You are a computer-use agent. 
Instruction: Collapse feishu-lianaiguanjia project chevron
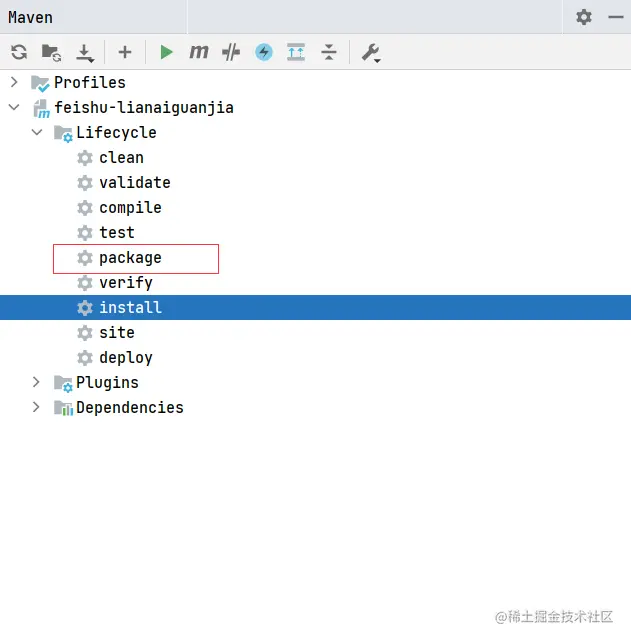[14, 107]
